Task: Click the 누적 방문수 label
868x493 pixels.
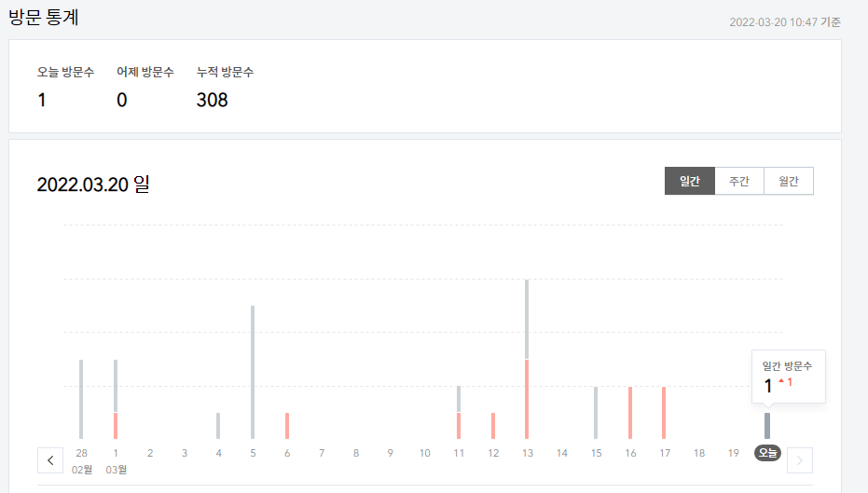Action: [225, 72]
